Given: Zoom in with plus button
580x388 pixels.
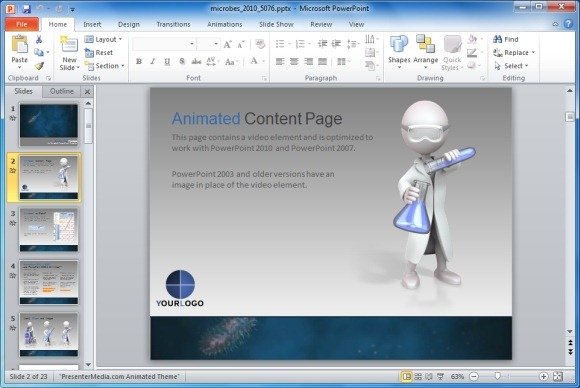Looking at the screenshot, I should [543, 377].
